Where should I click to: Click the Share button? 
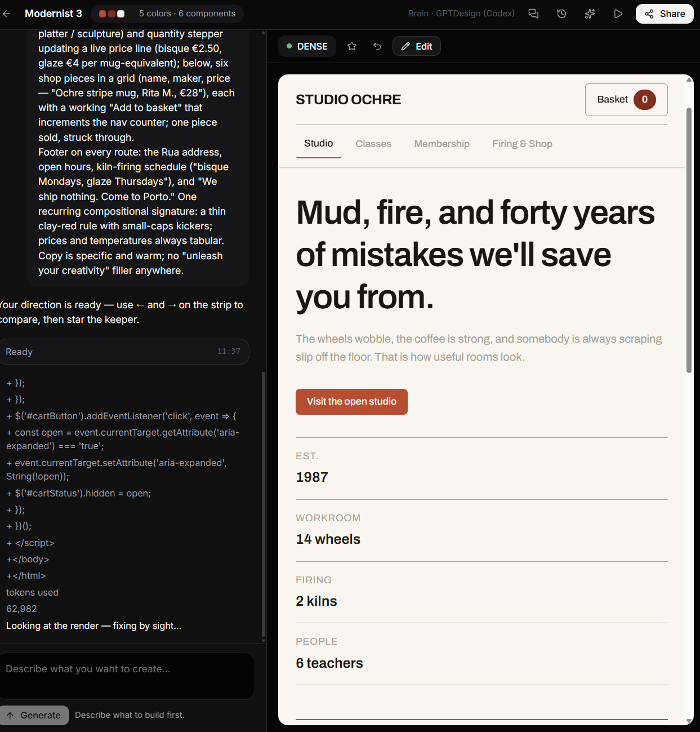665,14
